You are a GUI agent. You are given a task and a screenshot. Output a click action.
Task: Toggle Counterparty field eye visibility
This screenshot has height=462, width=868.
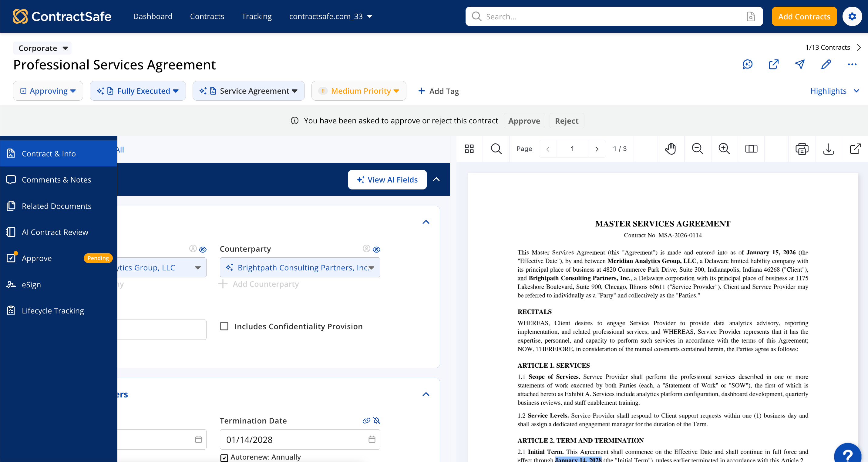tap(376, 249)
